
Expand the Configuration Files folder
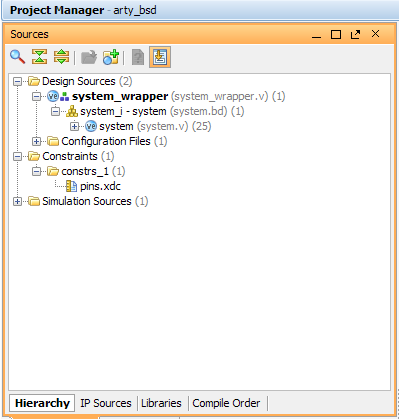click(36, 141)
